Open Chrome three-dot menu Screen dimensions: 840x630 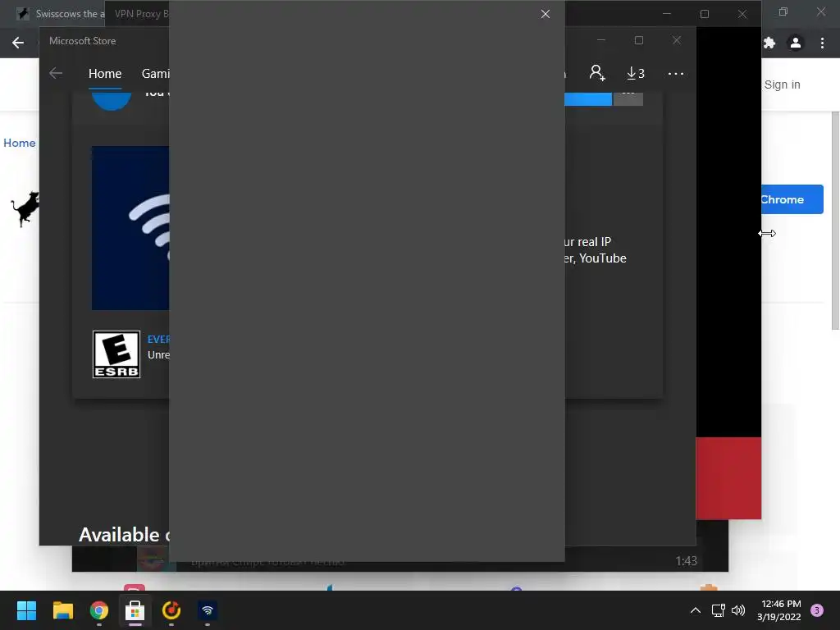click(822, 43)
